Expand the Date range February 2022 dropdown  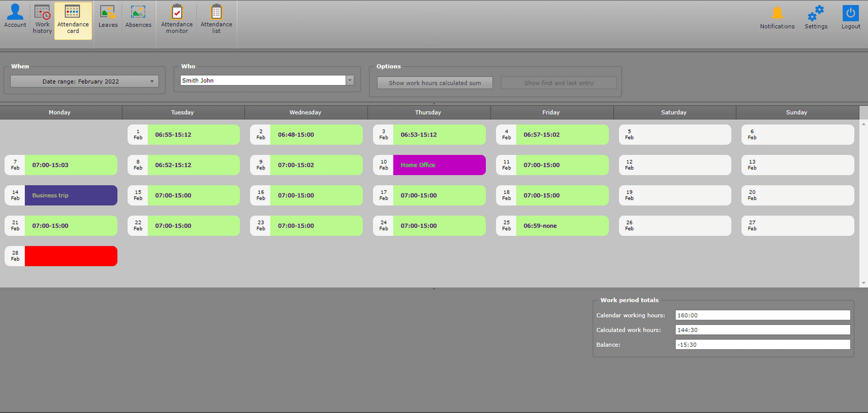[152, 82]
